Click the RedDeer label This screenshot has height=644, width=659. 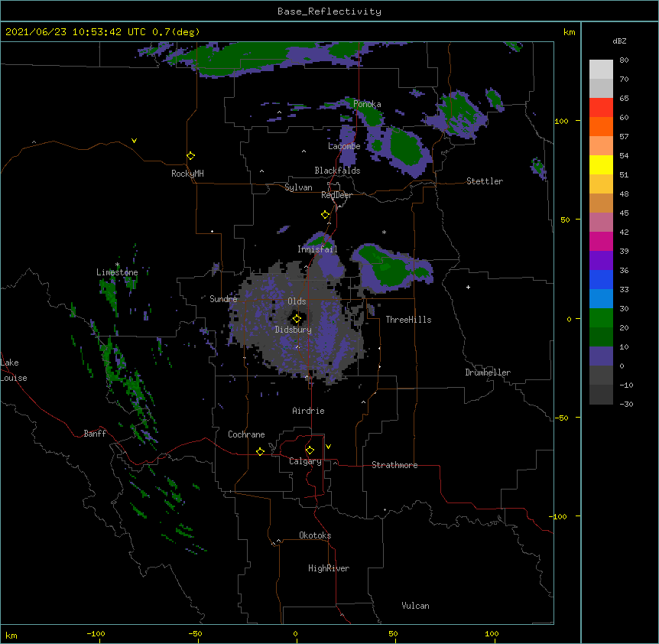point(336,195)
